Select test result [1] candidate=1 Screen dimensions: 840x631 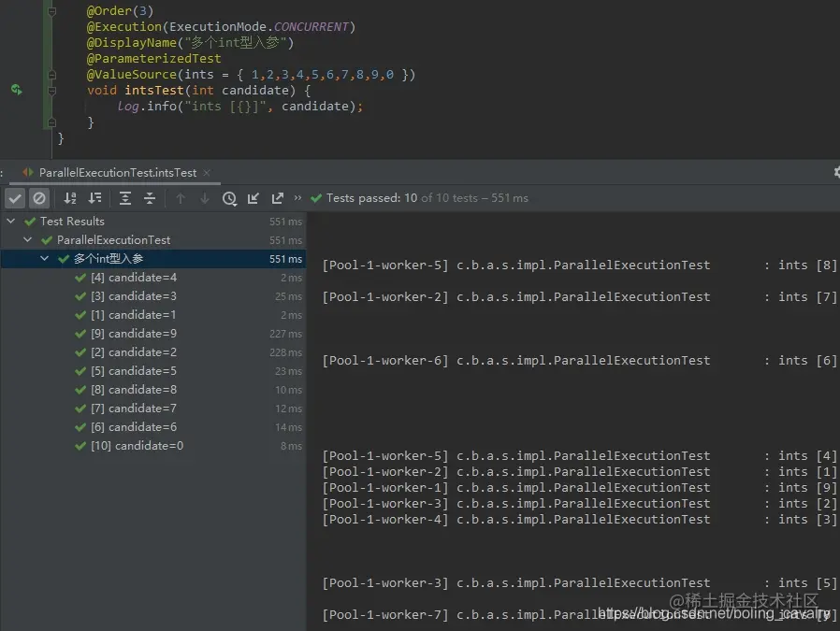pos(153,315)
